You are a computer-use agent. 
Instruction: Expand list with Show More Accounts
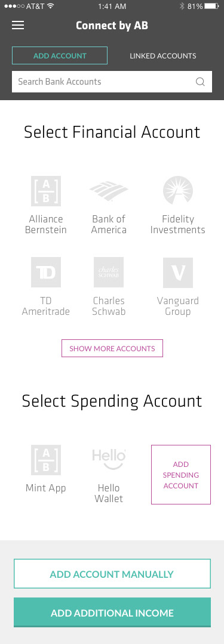click(112, 348)
